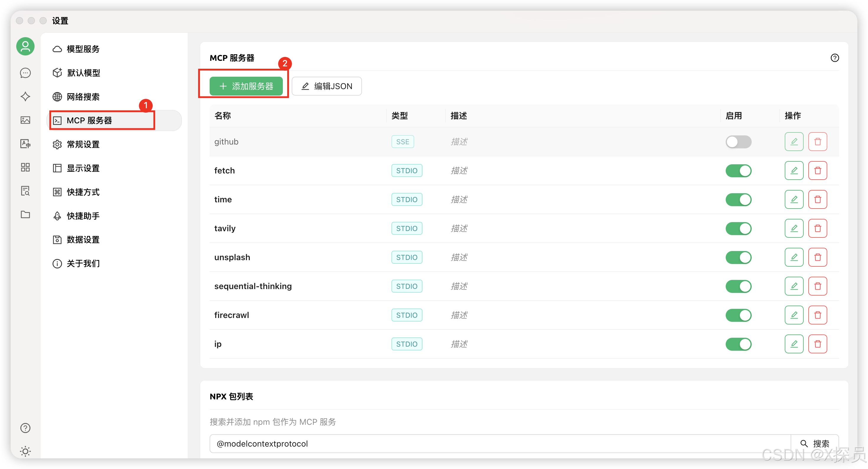Click the edit icon for fetch server
This screenshot has height=469, width=868.
click(x=794, y=171)
